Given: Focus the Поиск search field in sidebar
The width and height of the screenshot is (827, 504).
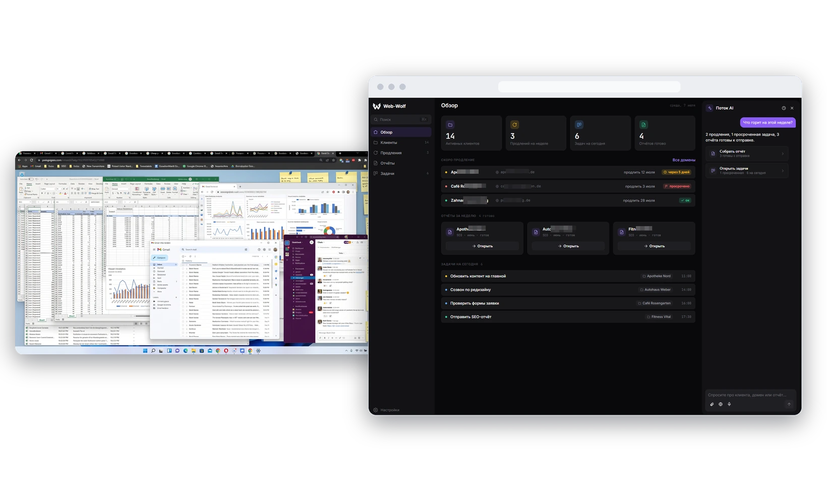Looking at the screenshot, I should (401, 119).
